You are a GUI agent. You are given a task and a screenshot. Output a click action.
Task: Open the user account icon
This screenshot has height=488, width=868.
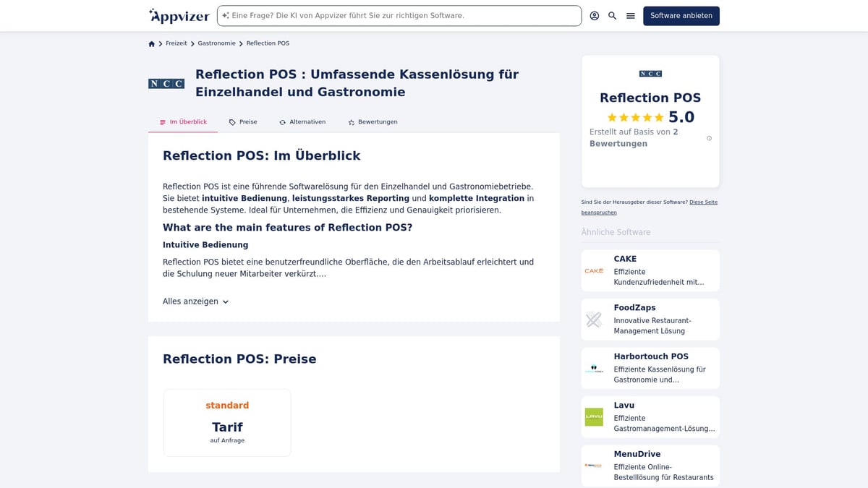(595, 16)
